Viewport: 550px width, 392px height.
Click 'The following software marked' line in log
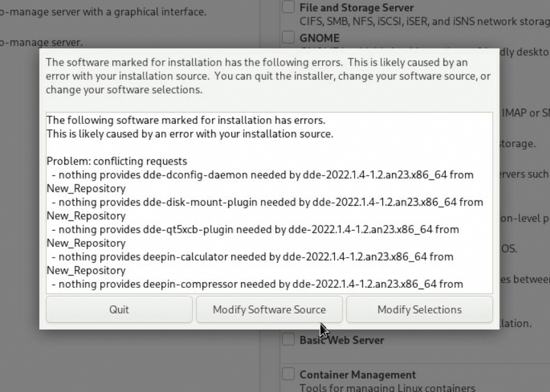pyautogui.click(x=186, y=120)
